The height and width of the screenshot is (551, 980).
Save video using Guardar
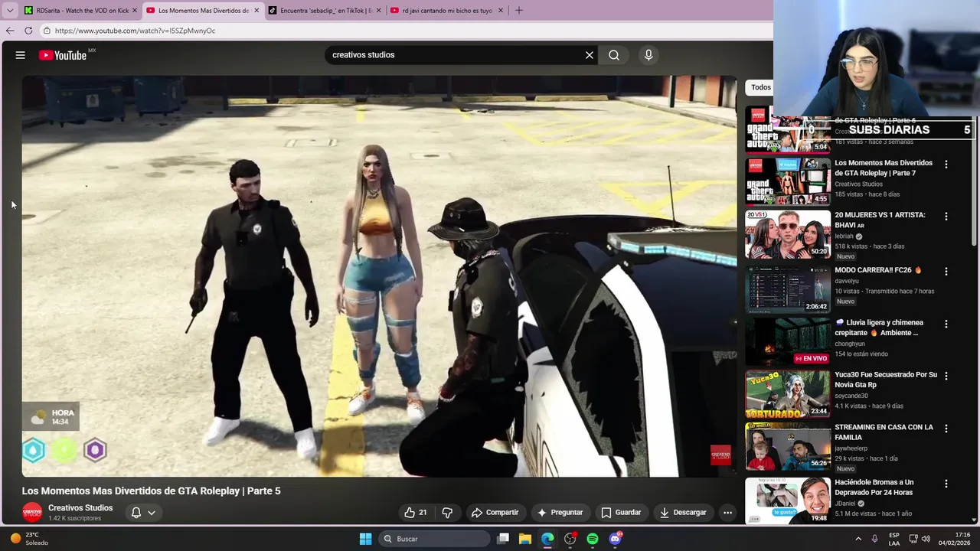point(621,513)
